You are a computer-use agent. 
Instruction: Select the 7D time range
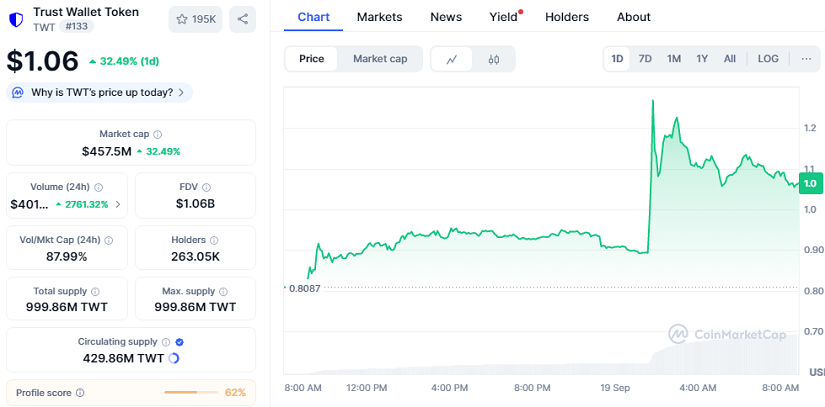(645, 59)
